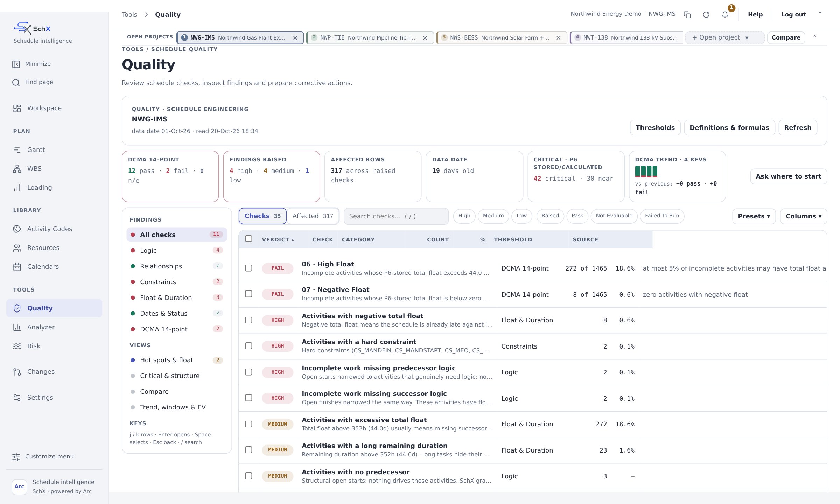Select Logic findings filter
The height and width of the screenshot is (504, 840).
(177, 251)
